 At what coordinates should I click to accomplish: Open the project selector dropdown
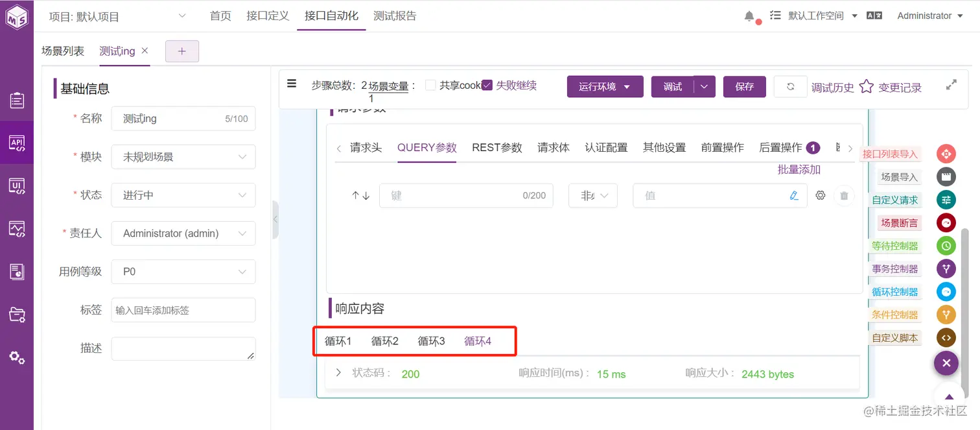[x=118, y=16]
